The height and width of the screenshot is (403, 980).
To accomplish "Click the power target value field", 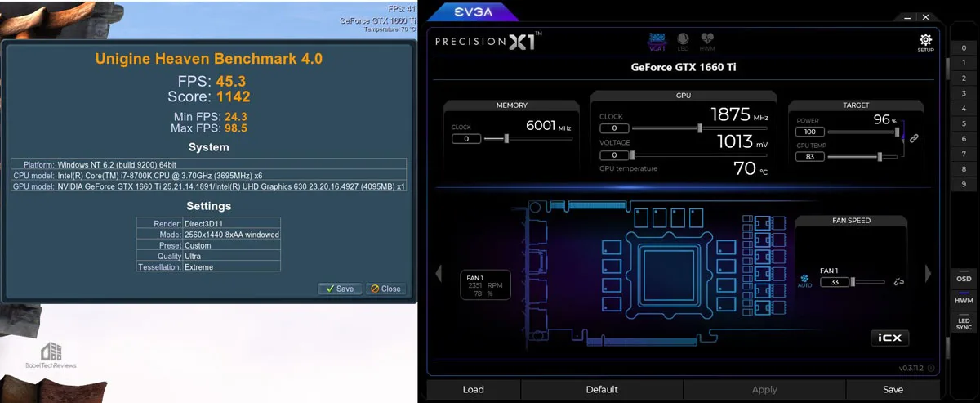I will pos(810,132).
